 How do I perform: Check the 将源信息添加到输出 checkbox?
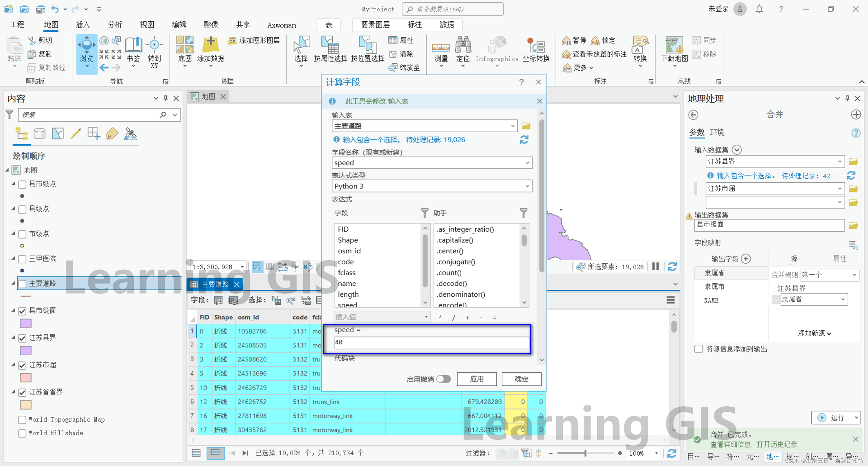click(x=698, y=349)
